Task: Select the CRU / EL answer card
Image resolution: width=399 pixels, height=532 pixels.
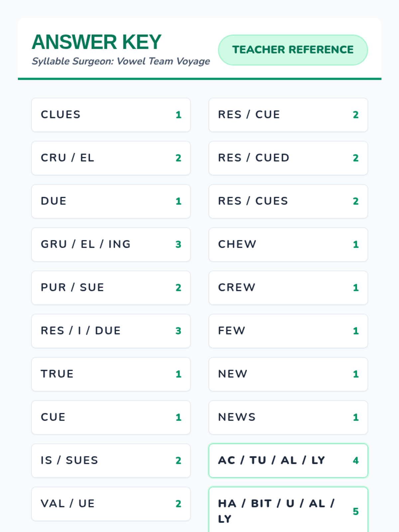Action: (x=111, y=158)
